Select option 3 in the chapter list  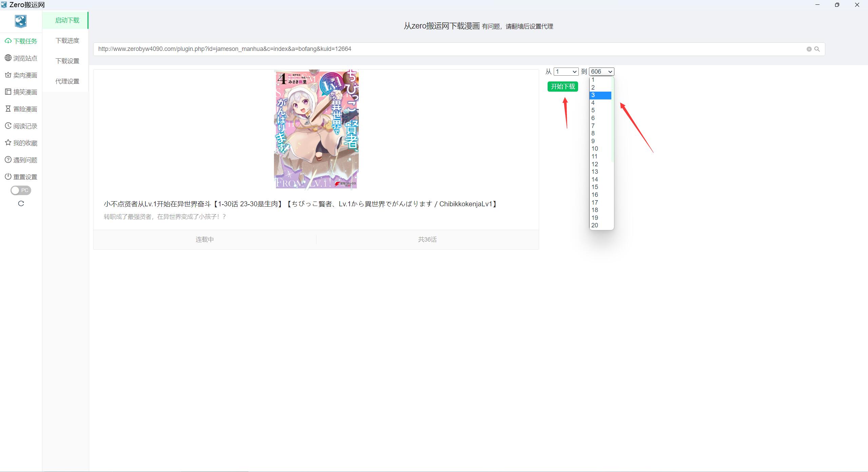[600, 95]
